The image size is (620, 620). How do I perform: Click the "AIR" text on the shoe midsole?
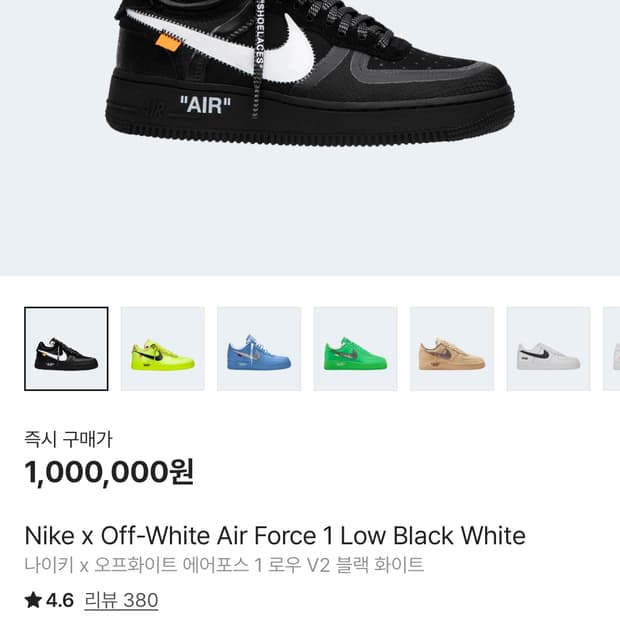[204, 105]
